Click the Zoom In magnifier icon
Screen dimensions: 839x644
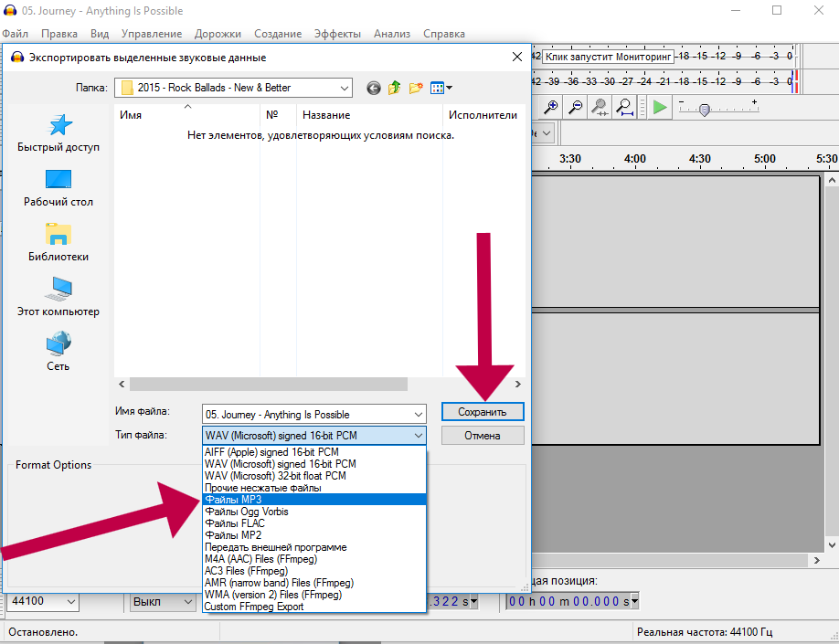[x=551, y=108]
